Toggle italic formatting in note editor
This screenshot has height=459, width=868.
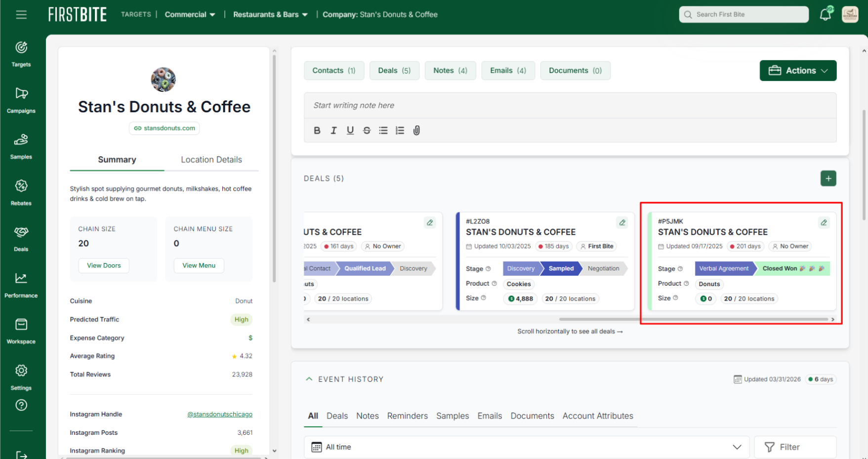point(333,130)
